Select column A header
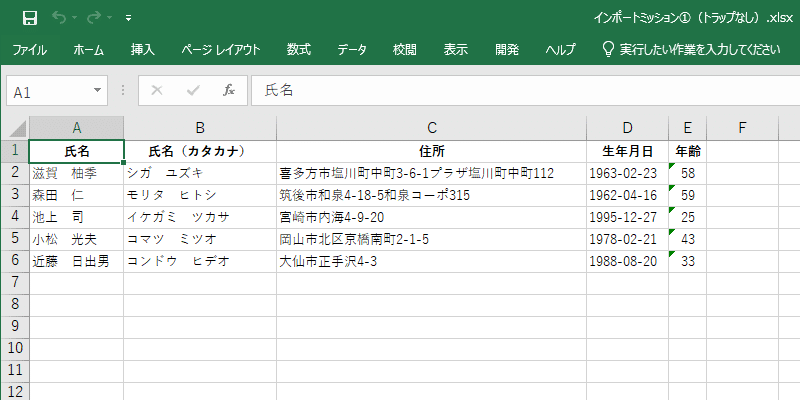800x400 pixels. 77,128
